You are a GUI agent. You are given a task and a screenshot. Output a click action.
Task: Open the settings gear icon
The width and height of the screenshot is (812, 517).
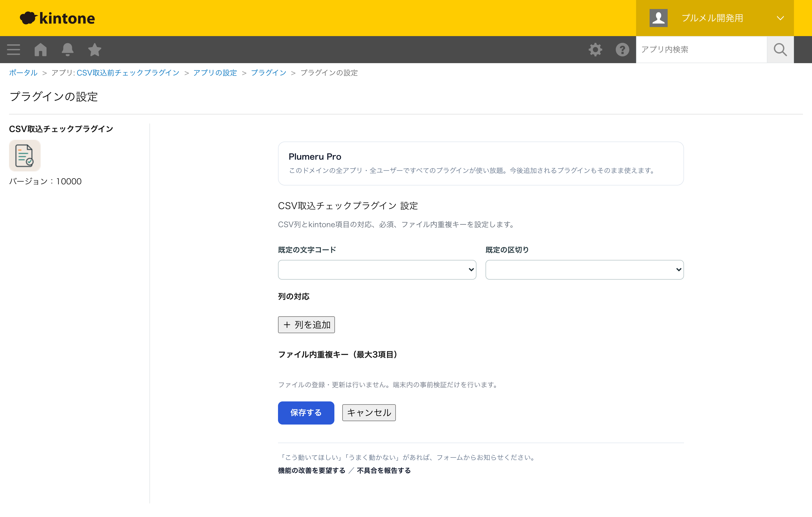(x=595, y=50)
